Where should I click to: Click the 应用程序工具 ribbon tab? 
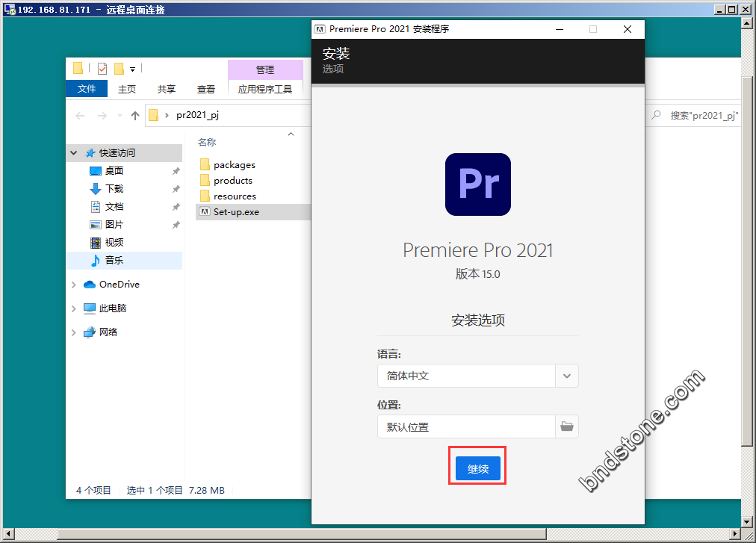pyautogui.click(x=265, y=89)
